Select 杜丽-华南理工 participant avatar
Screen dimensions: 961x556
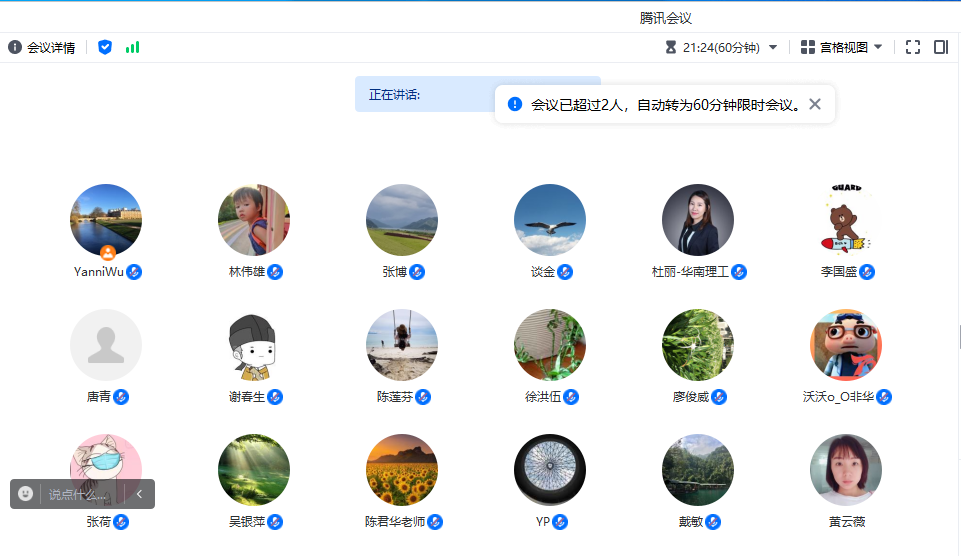point(697,220)
